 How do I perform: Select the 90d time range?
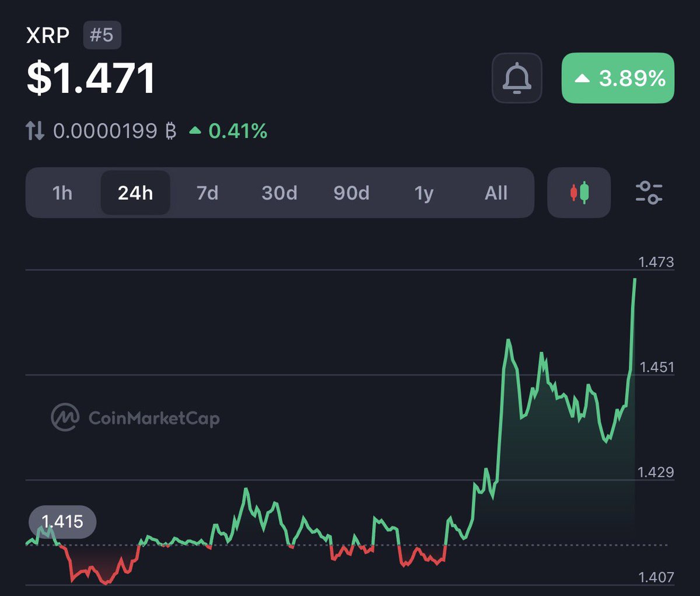coord(351,193)
